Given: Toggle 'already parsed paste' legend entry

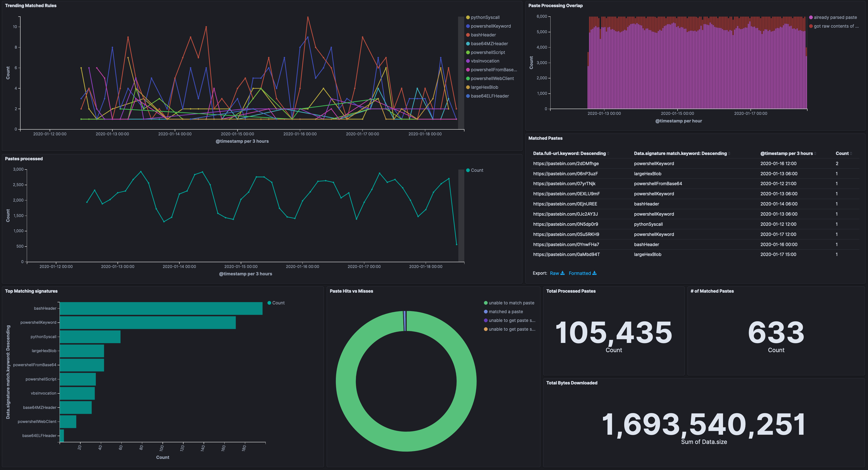Looking at the screenshot, I should (x=835, y=18).
